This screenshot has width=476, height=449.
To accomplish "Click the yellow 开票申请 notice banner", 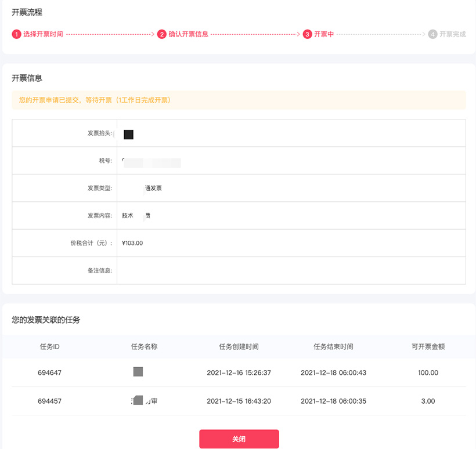I will pos(238,100).
